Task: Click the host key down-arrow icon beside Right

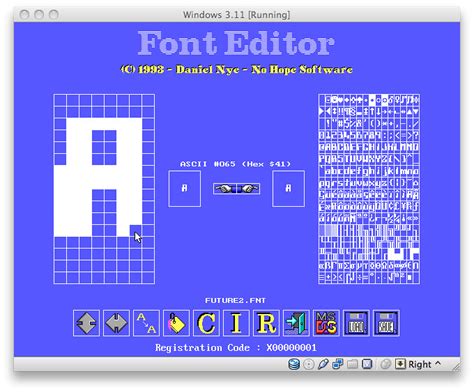Action: pos(400,364)
